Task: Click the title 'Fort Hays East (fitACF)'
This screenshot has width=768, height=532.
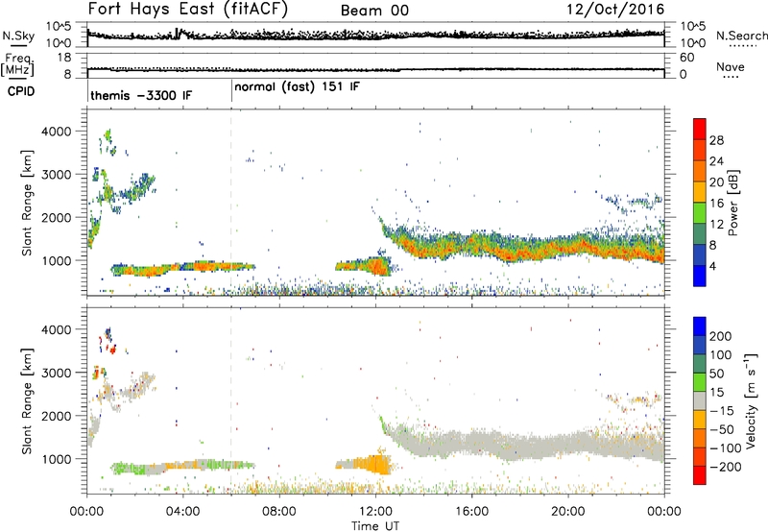Action: click(188, 10)
